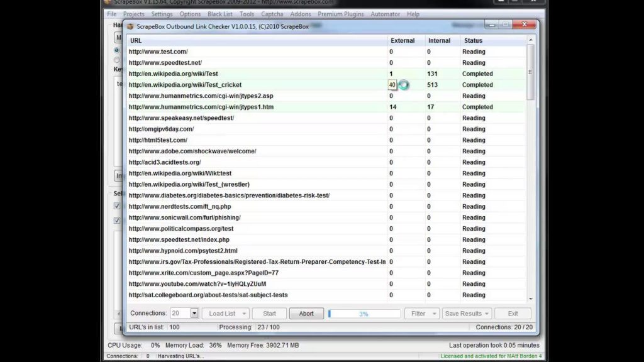The image size is (644, 362).
Task: Open the Black List menu
Action: click(219, 14)
